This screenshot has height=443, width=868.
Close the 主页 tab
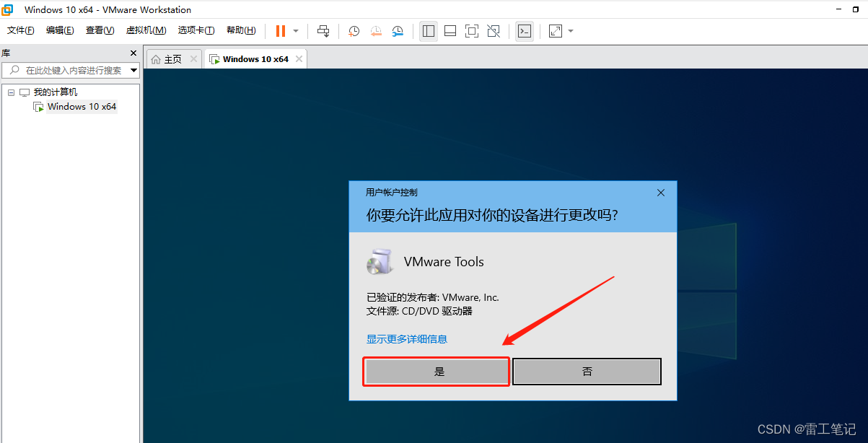click(193, 59)
